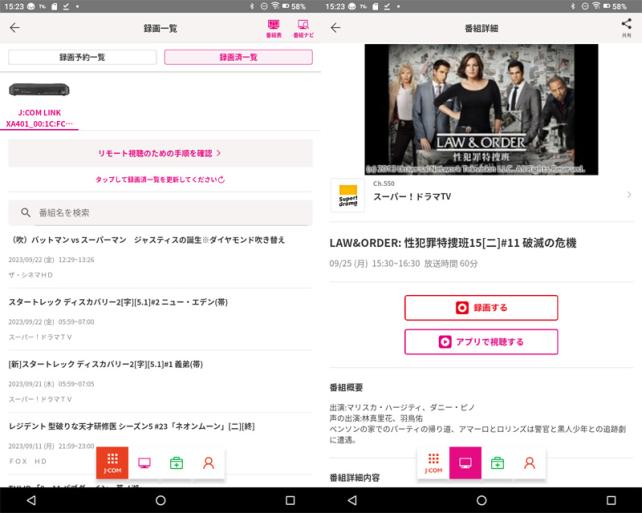Go back from the 録画一覧 screen
This screenshot has height=513, width=642.
tap(15, 28)
